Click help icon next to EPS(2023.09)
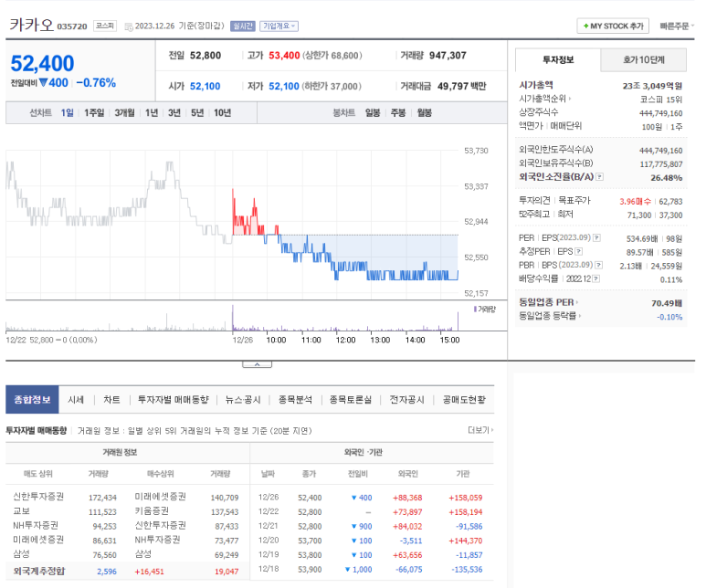 tap(596, 237)
